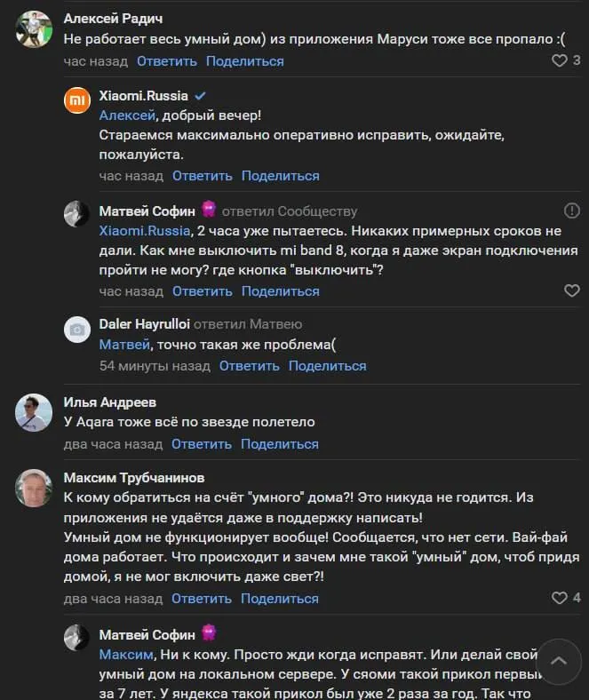Like Алексей Радич's comment with the heart
The width and height of the screenshot is (589, 700).
tap(560, 61)
